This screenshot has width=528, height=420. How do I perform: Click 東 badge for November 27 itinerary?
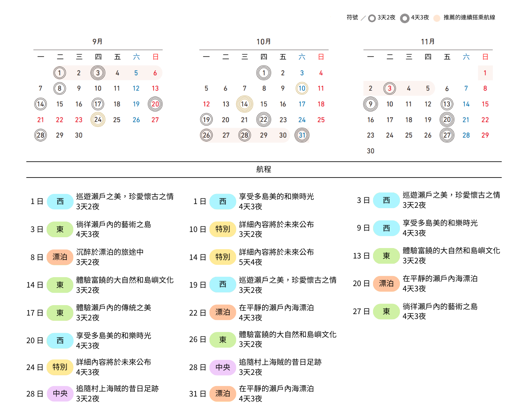[386, 311]
